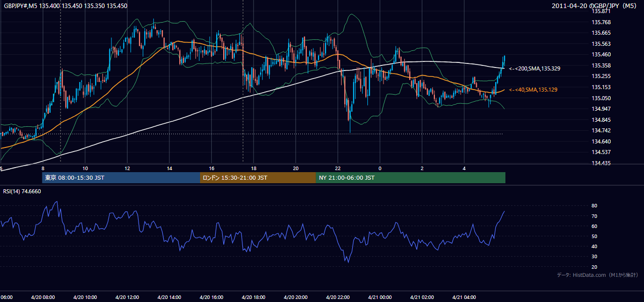The width and height of the screenshot is (644, 302).
Task: Click RSI scale level 80
Action: tap(595, 206)
